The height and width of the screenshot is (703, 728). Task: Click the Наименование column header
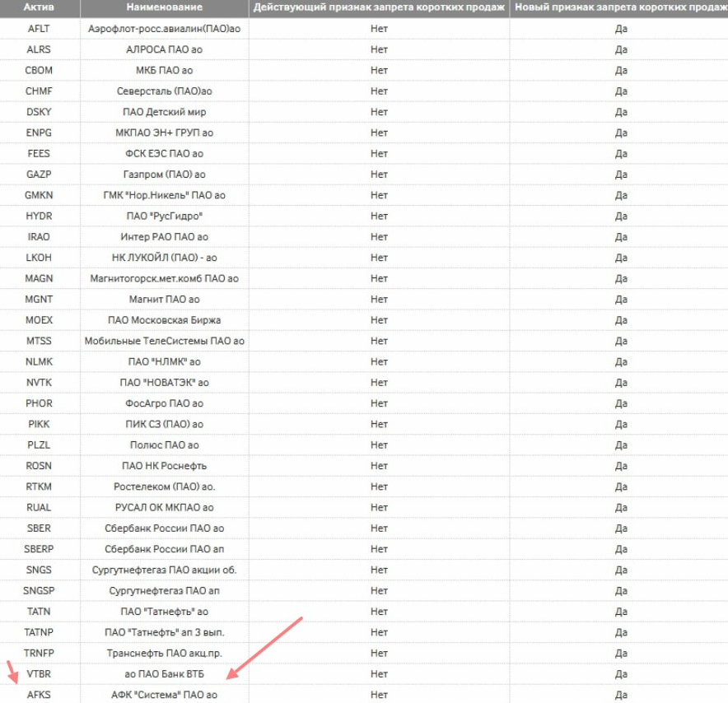(165, 7)
